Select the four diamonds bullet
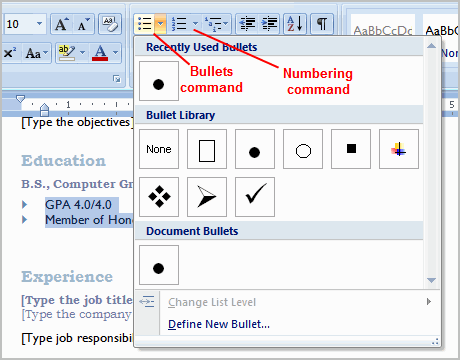The width and height of the screenshot is (460, 360). point(159,197)
